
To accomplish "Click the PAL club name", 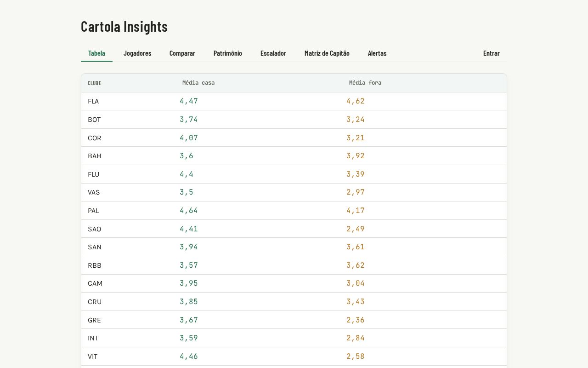I will tap(94, 211).
